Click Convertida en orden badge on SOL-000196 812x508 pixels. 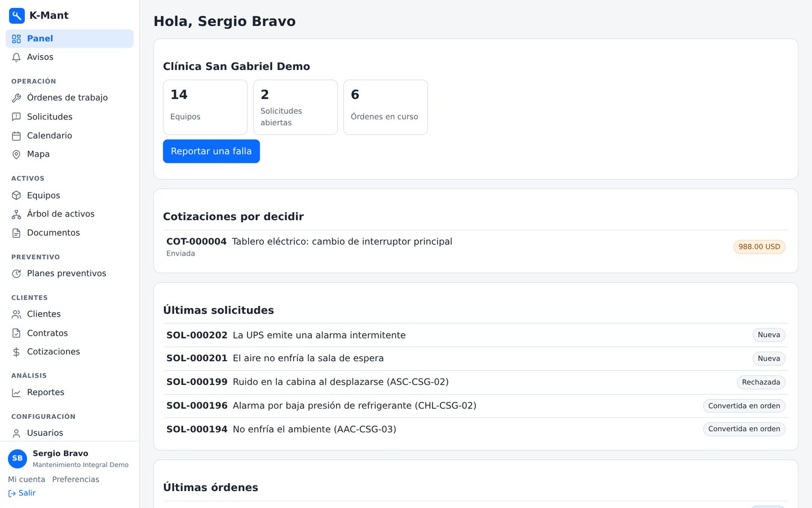coord(744,406)
